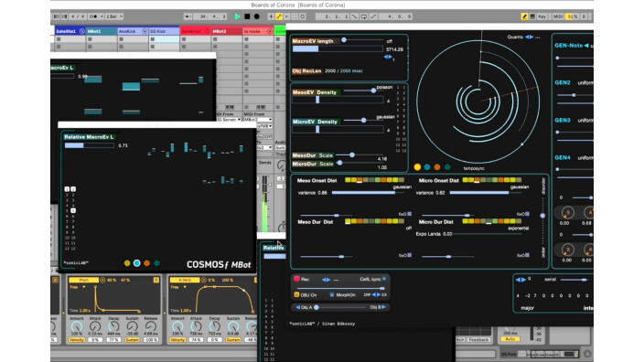This screenshot has height=362, width=644.
Task: Click the 4 / 4 time signature field
Action: click(x=78, y=16)
